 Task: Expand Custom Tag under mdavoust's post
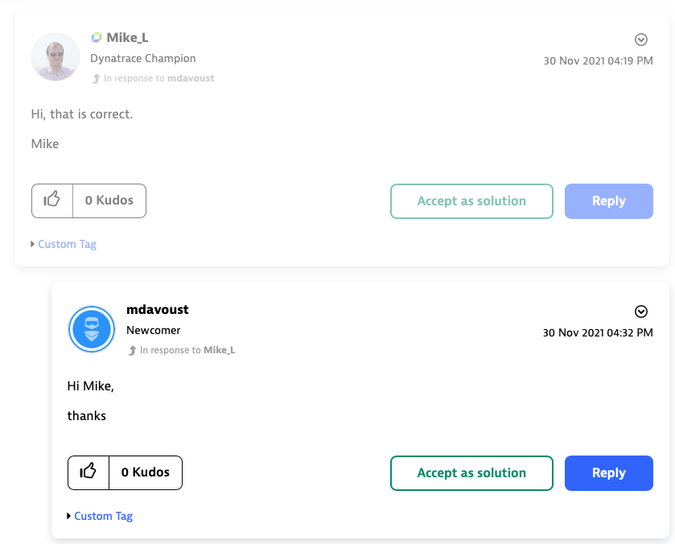102,516
